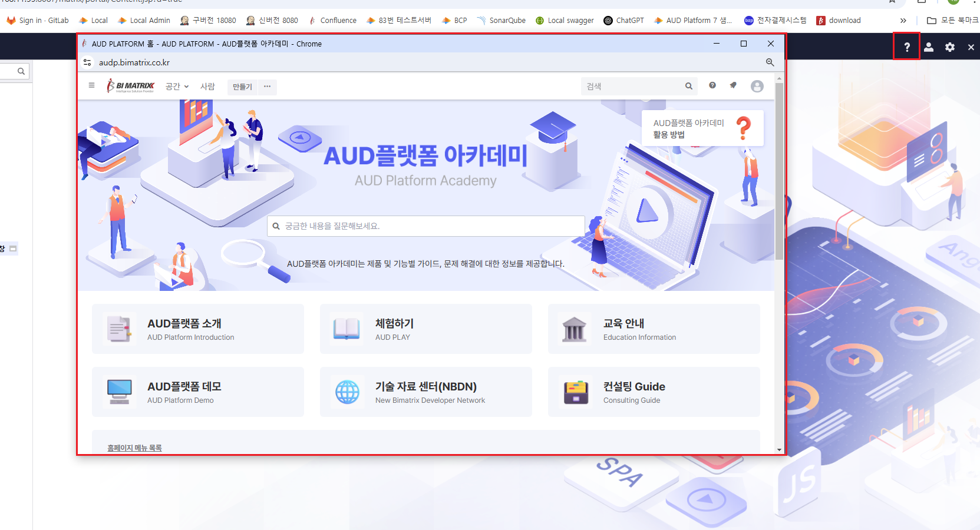Image resolution: width=980 pixels, height=530 pixels.
Task: Click the folder icon of 컨설팅 Guide
Action: (576, 392)
